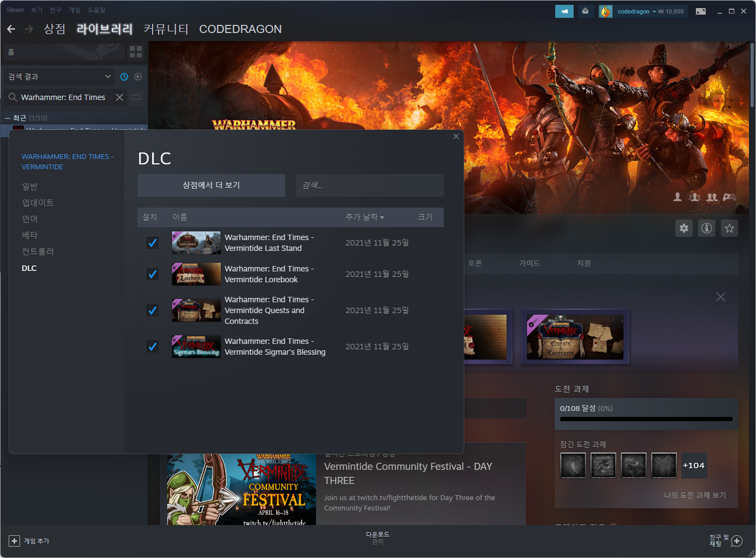The image size is (756, 558).
Task: Open the announcements megaphone icon
Action: 564,11
